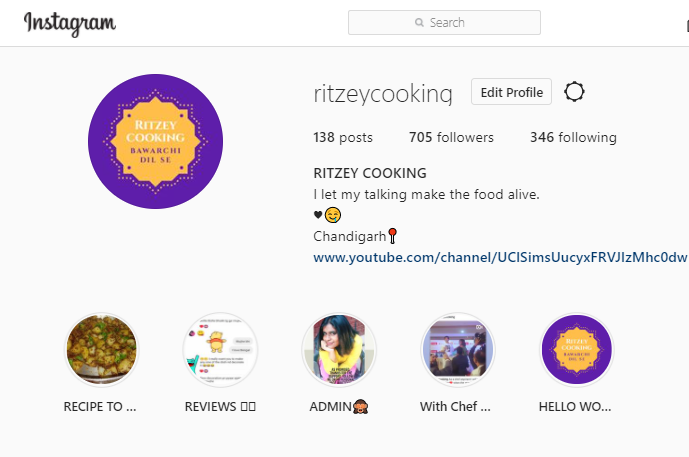Focus the Search input field
The width and height of the screenshot is (689, 457).
(x=444, y=22)
